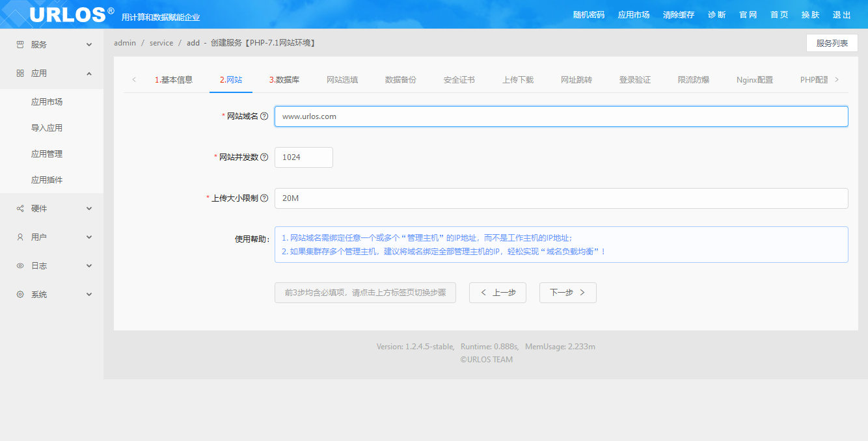Image resolution: width=868 pixels, height=441 pixels.
Task: Open the 安全证书 tab
Action: (459, 80)
